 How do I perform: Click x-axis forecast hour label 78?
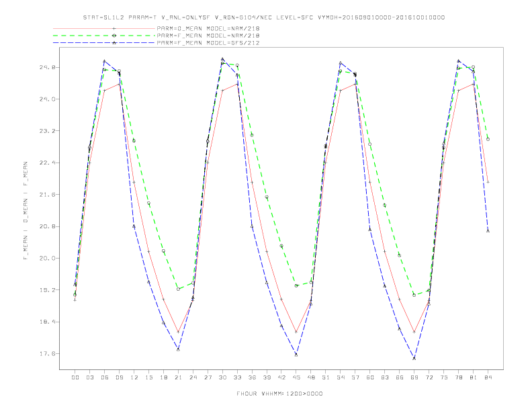click(x=459, y=377)
